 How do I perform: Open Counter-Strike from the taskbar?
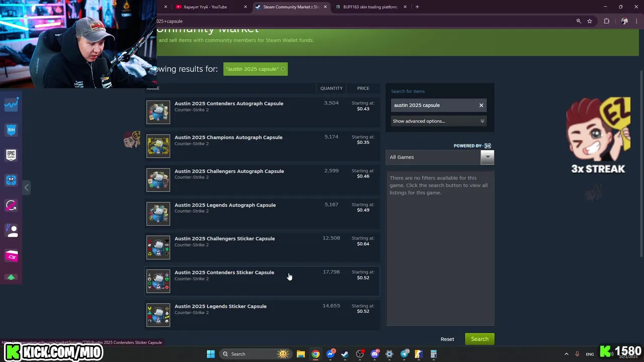tap(419, 354)
